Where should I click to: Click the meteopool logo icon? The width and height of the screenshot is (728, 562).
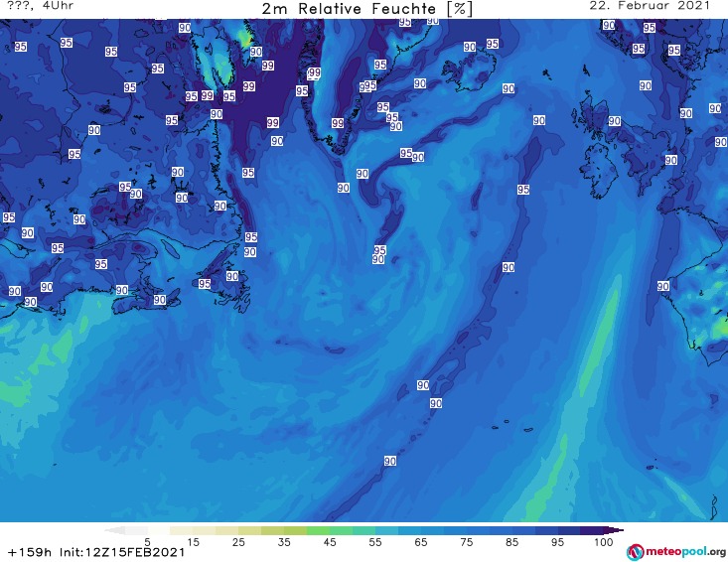(635, 552)
